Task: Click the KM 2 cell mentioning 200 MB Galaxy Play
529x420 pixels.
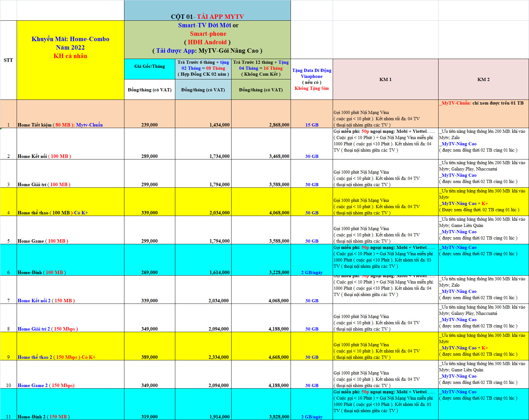Action: (x=483, y=174)
